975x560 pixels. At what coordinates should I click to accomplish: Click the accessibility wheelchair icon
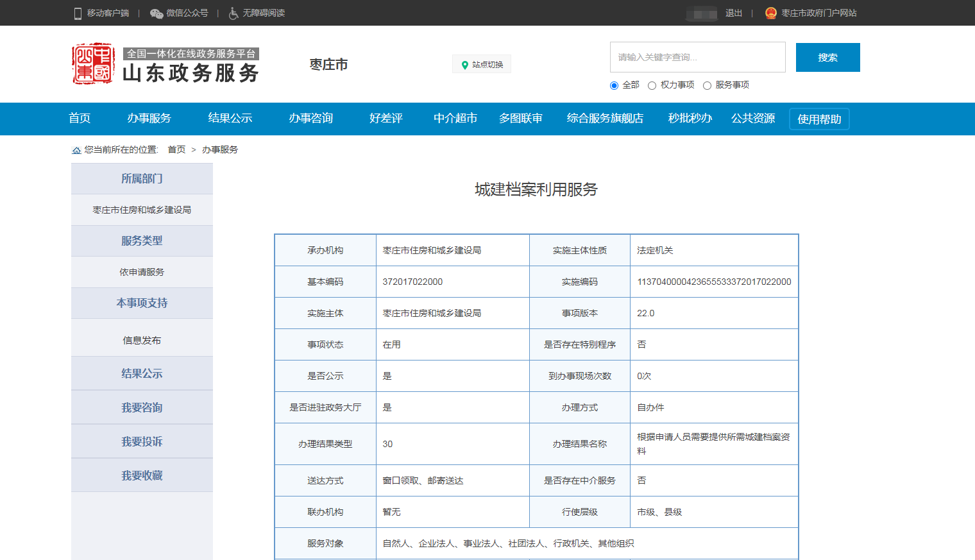(233, 13)
